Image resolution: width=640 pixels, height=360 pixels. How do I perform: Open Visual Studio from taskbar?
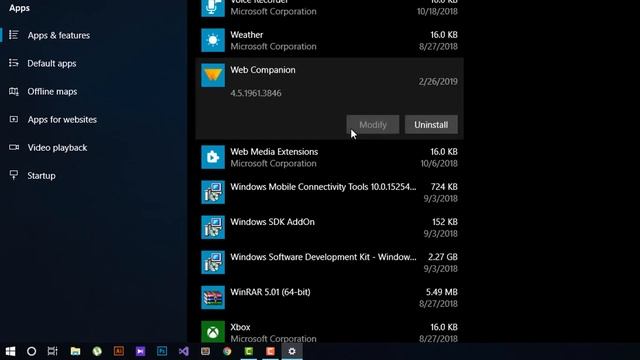click(x=184, y=351)
